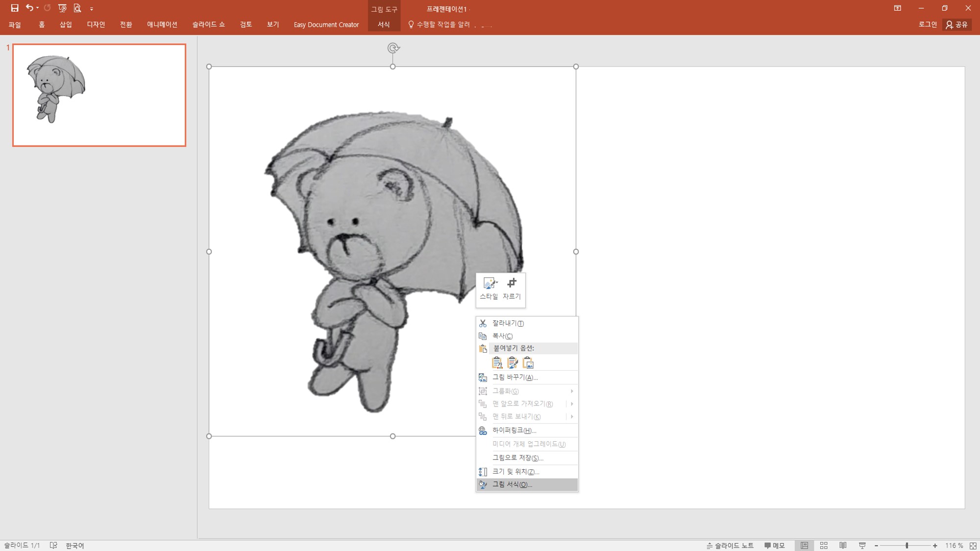Screen dimensions: 980x551
Task: Open the 검토 ribbon tab
Action: (246, 24)
